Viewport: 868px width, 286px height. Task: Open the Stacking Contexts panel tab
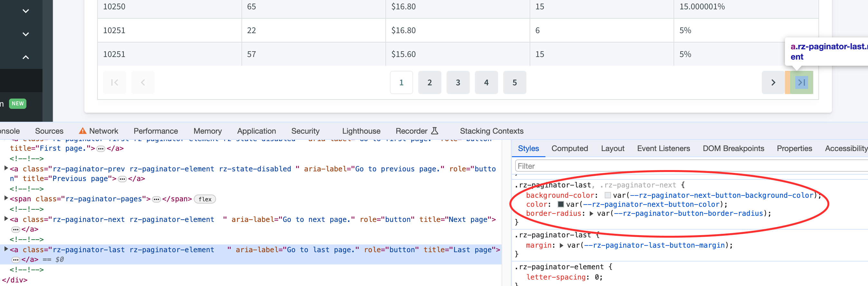[492, 131]
